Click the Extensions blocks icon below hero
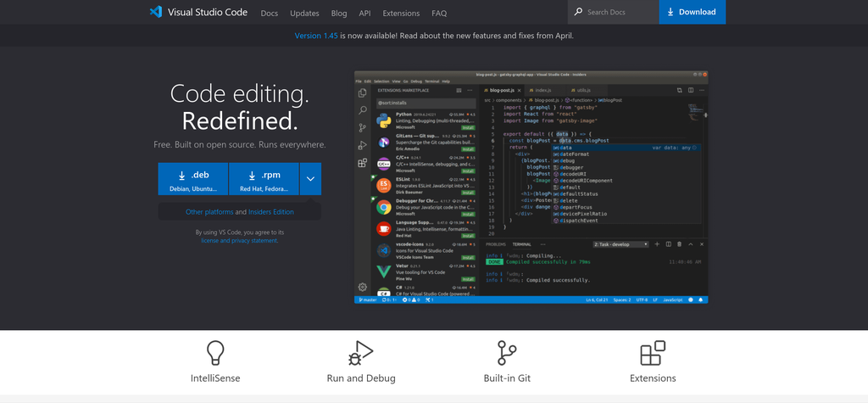Screen dimensions: 868x403 (x=653, y=353)
